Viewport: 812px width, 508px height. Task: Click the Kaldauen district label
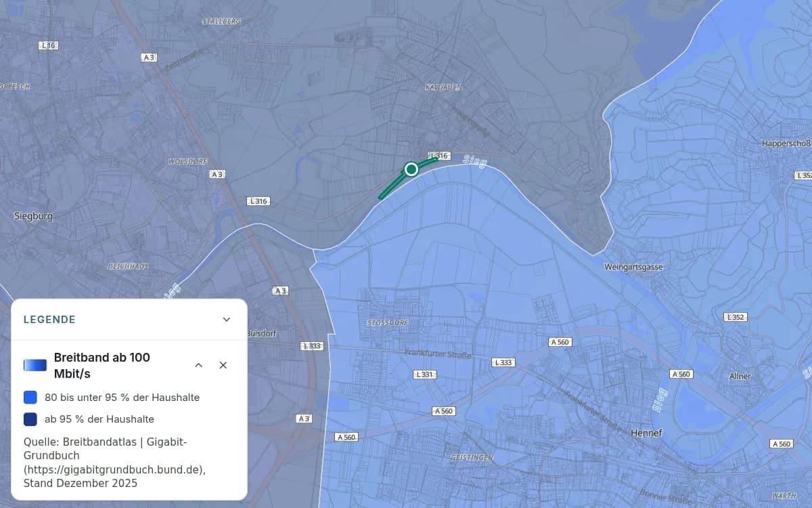443,88
